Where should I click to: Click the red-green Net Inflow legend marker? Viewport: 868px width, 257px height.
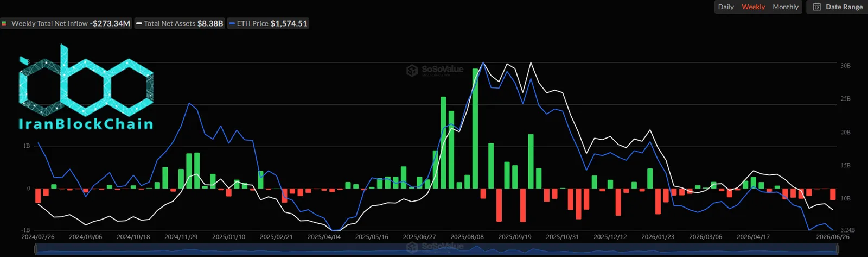pos(4,23)
